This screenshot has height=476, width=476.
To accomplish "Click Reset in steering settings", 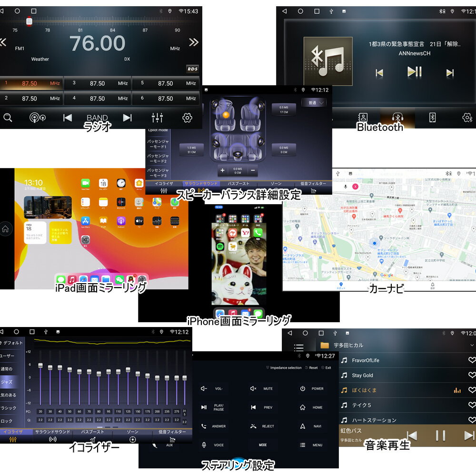I will click(311, 368).
